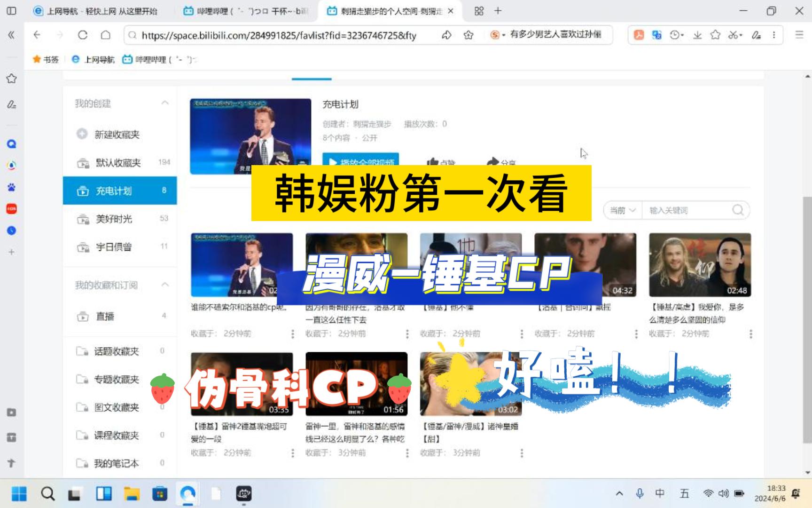Image resolution: width=812 pixels, height=508 pixels.
Task: Open the browser hamburger menu
Action: coord(799,35)
